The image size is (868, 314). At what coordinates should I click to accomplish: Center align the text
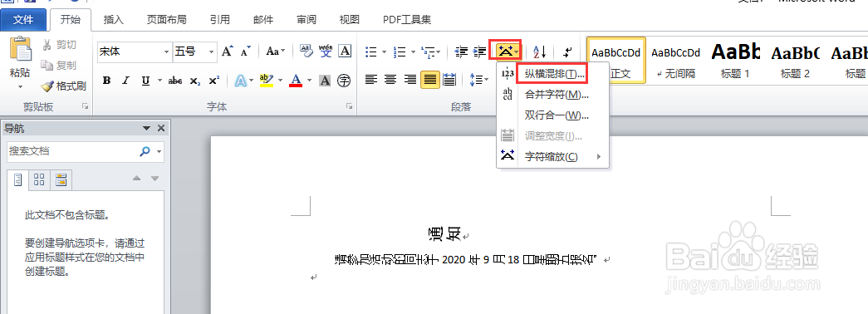point(390,80)
